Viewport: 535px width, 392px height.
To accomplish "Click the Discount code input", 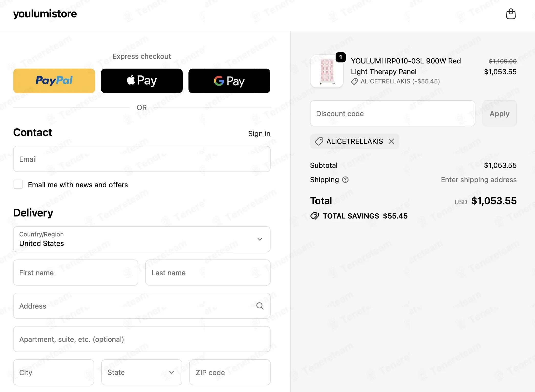I will click(393, 113).
